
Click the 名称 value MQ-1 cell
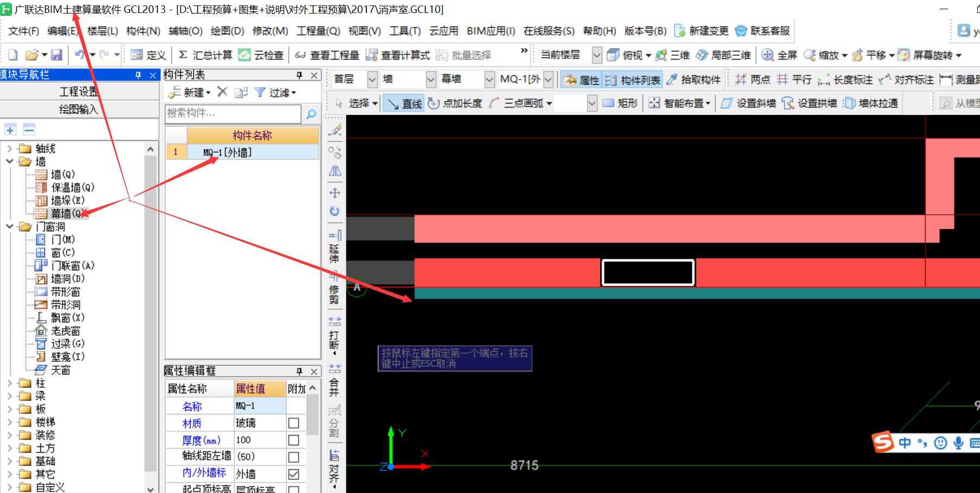coord(260,406)
